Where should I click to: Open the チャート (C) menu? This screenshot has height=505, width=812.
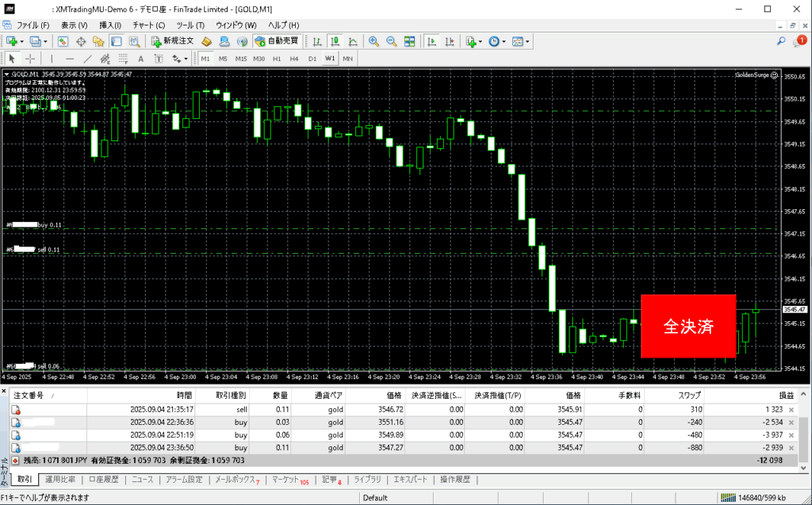click(148, 25)
